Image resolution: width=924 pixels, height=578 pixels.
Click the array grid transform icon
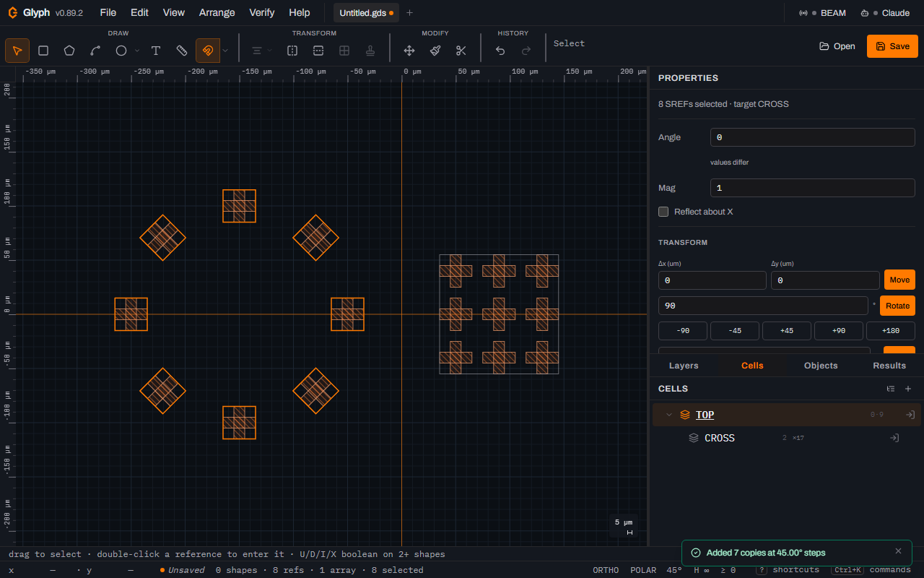click(344, 51)
